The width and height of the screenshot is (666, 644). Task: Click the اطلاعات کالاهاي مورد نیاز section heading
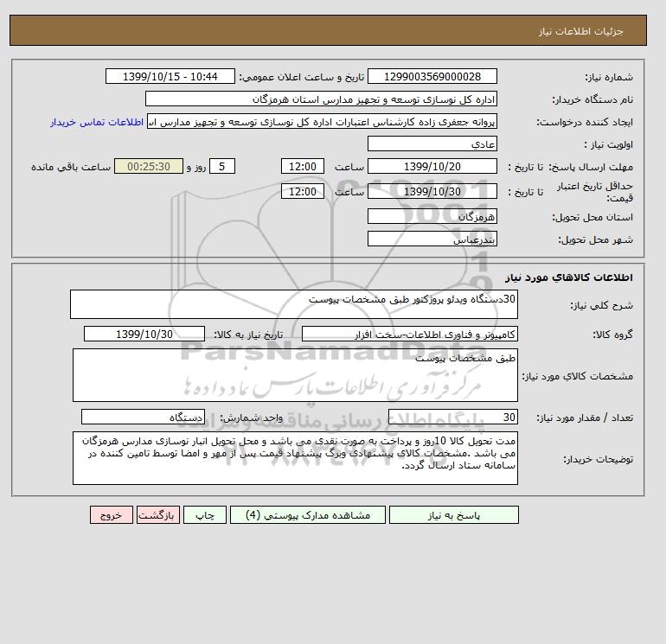(x=569, y=277)
